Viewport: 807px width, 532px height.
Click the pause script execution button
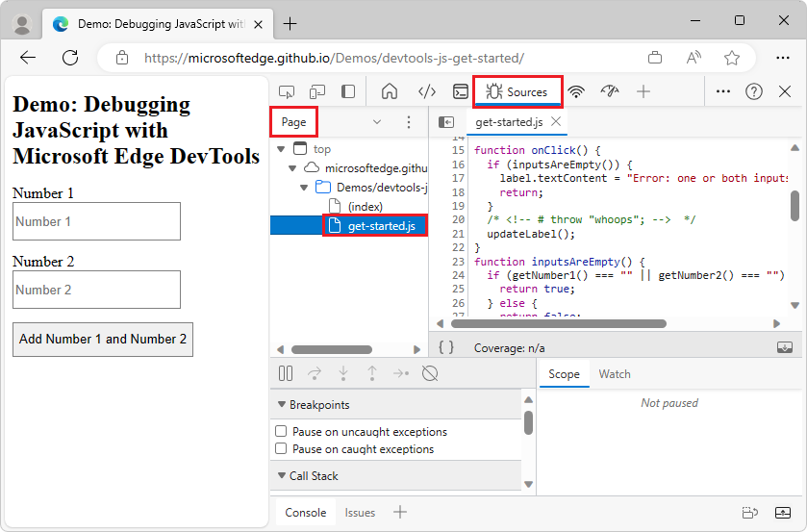(x=286, y=373)
